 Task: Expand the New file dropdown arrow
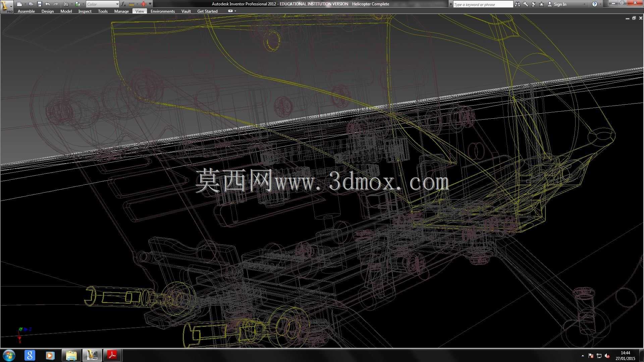[x=25, y=4]
